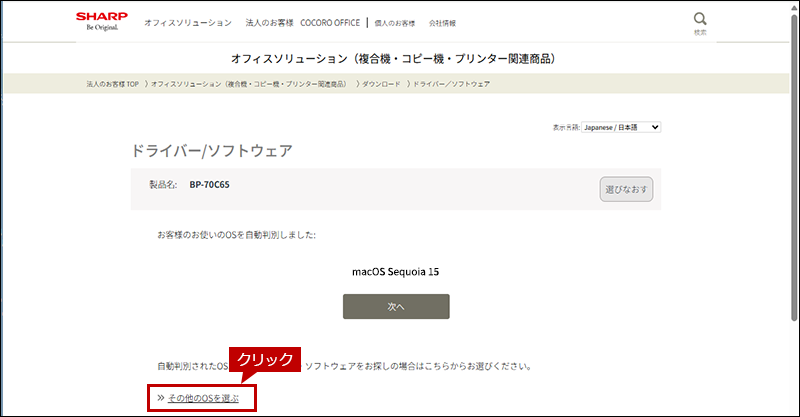
Task: Select 法人のお客様 in the top navigation
Action: coord(269,22)
